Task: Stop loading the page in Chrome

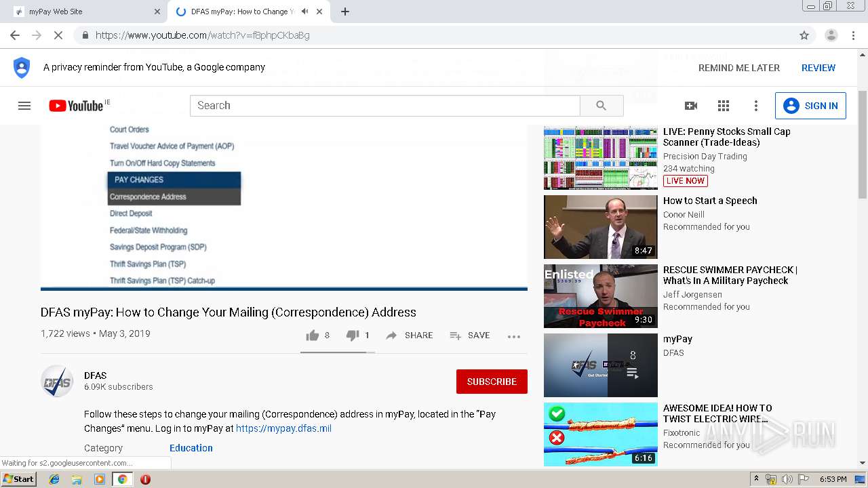Action: [58, 35]
